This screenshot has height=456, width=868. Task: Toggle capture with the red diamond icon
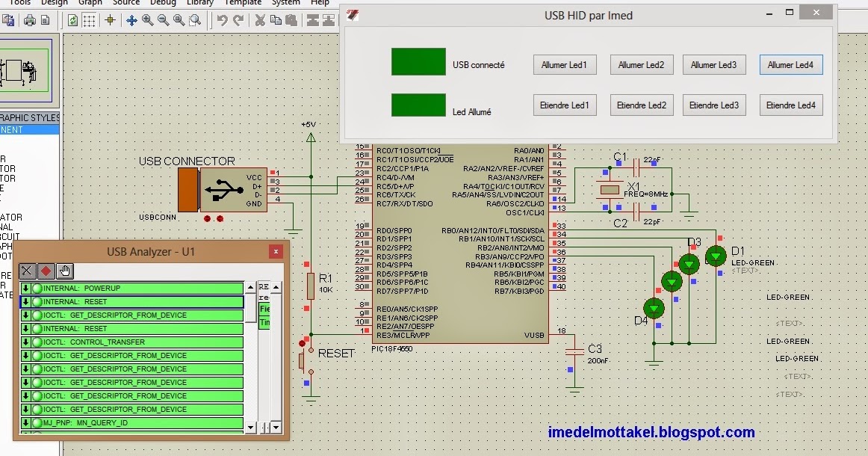pos(46,271)
